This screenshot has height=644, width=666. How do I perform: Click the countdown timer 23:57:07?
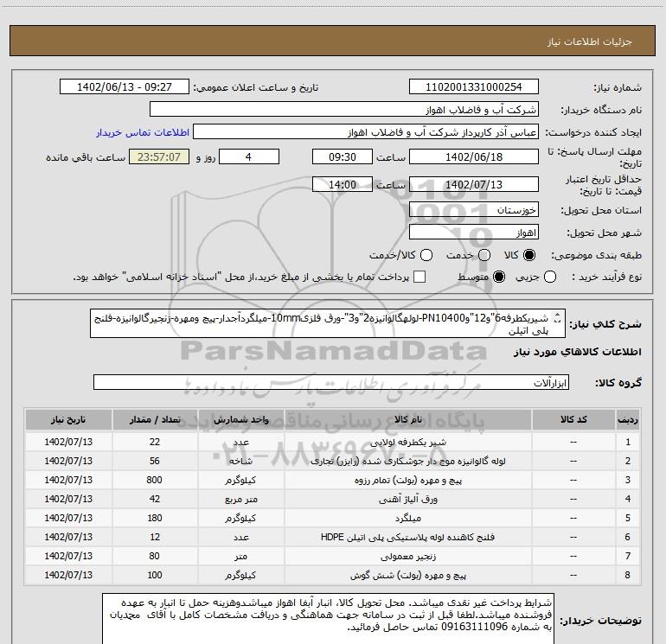159,157
